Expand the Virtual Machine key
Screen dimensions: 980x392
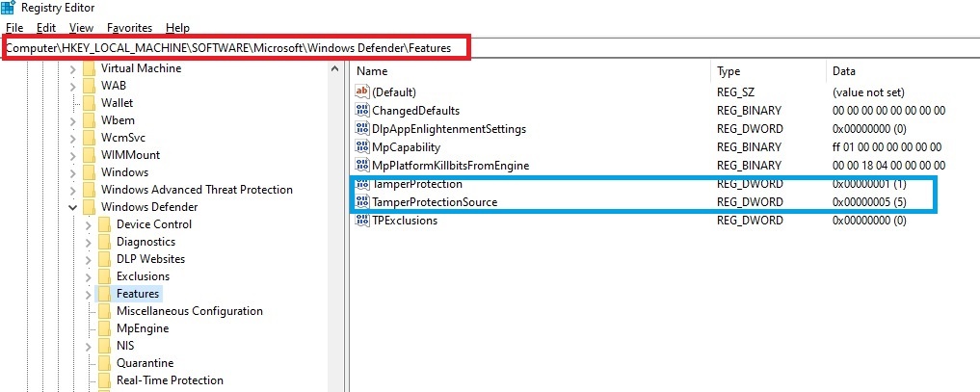[x=73, y=68]
